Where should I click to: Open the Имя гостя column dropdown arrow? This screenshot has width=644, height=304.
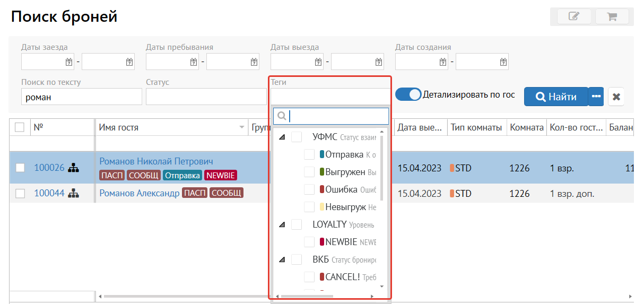point(242,127)
